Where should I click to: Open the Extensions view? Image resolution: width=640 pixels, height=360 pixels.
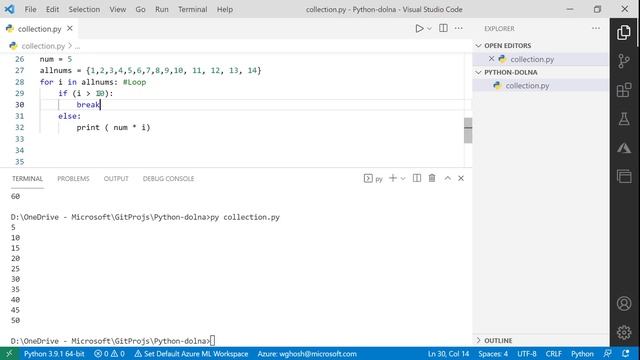624,90
